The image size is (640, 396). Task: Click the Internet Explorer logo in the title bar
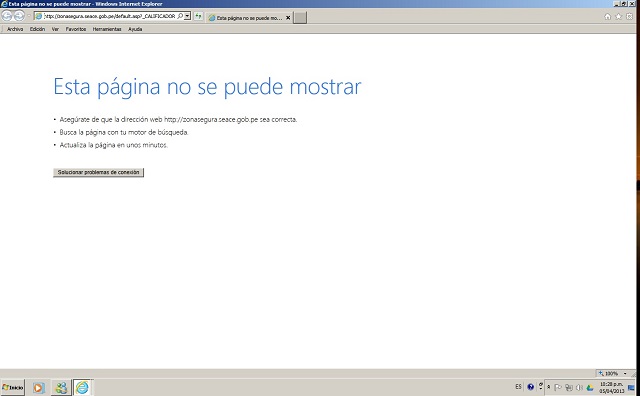(4, 4)
